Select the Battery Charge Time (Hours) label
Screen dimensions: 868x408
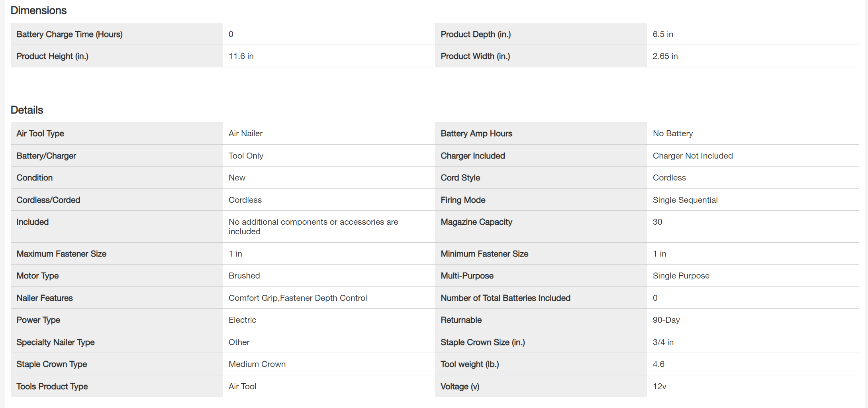[69, 34]
